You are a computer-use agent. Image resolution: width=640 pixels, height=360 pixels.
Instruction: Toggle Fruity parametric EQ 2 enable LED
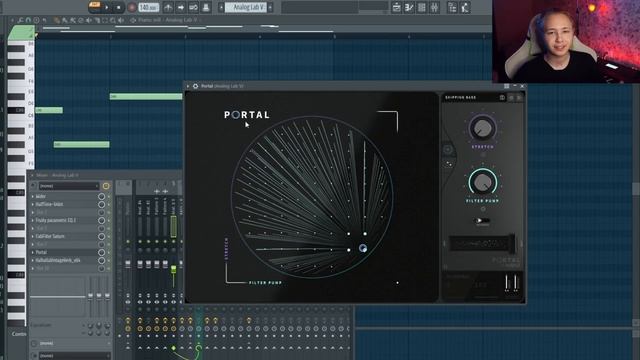pyautogui.click(x=109, y=220)
